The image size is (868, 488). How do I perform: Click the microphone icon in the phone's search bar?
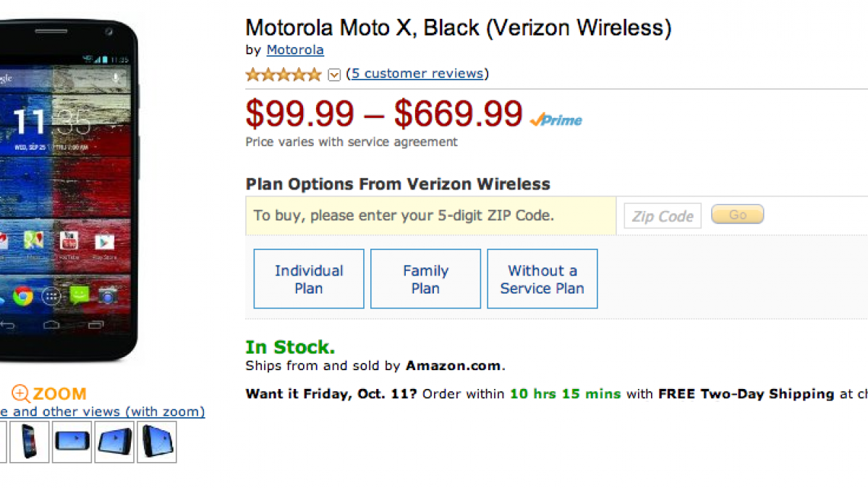click(116, 77)
